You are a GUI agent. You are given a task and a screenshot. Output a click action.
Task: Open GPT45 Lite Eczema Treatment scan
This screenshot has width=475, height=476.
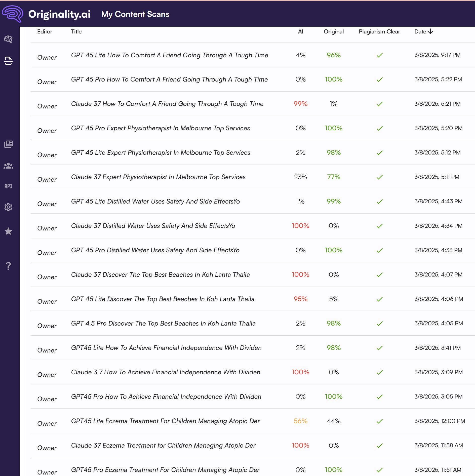[165, 421]
